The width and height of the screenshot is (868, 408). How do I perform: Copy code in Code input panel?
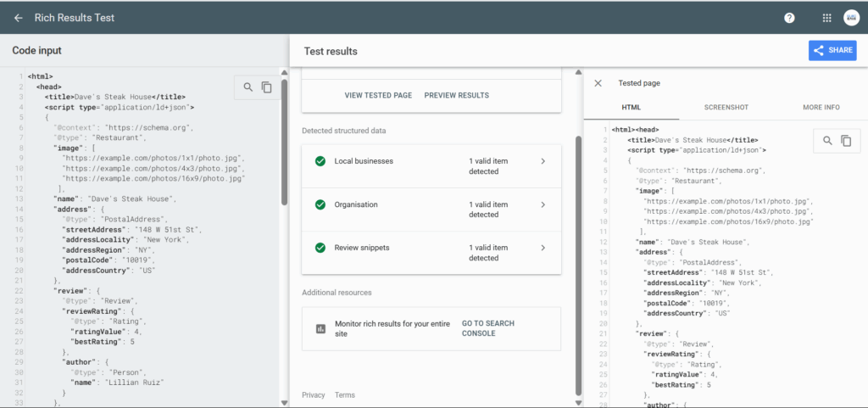coord(267,87)
